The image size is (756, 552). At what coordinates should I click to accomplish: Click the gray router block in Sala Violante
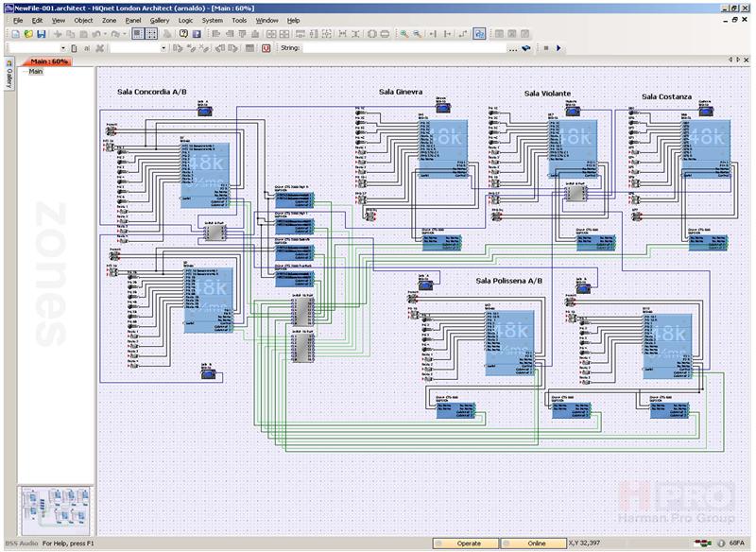pyautogui.click(x=576, y=194)
